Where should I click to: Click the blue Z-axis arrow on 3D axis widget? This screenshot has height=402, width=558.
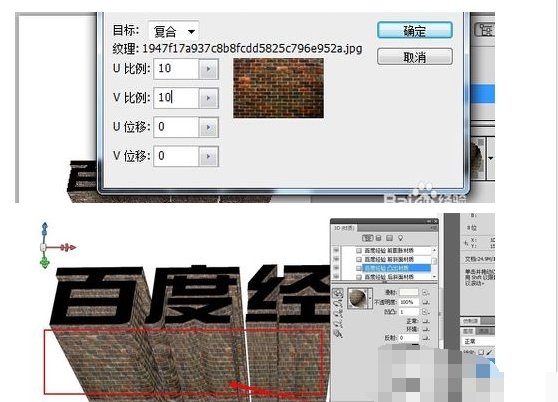(x=44, y=229)
